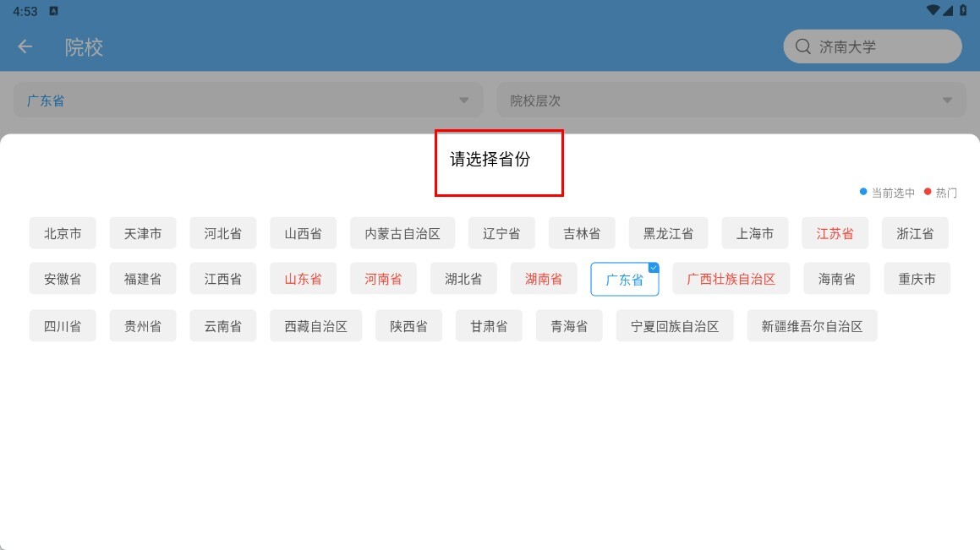Click the search magnifier icon

pos(802,47)
